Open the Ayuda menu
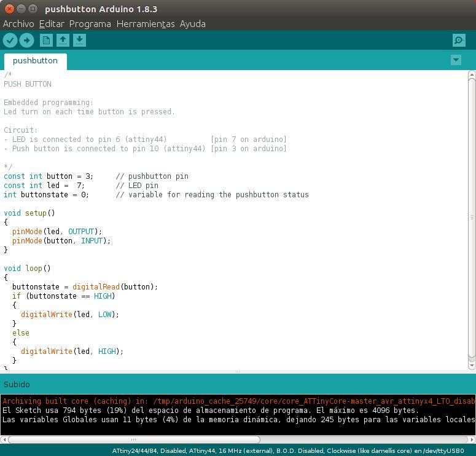The image size is (476, 456). point(192,24)
